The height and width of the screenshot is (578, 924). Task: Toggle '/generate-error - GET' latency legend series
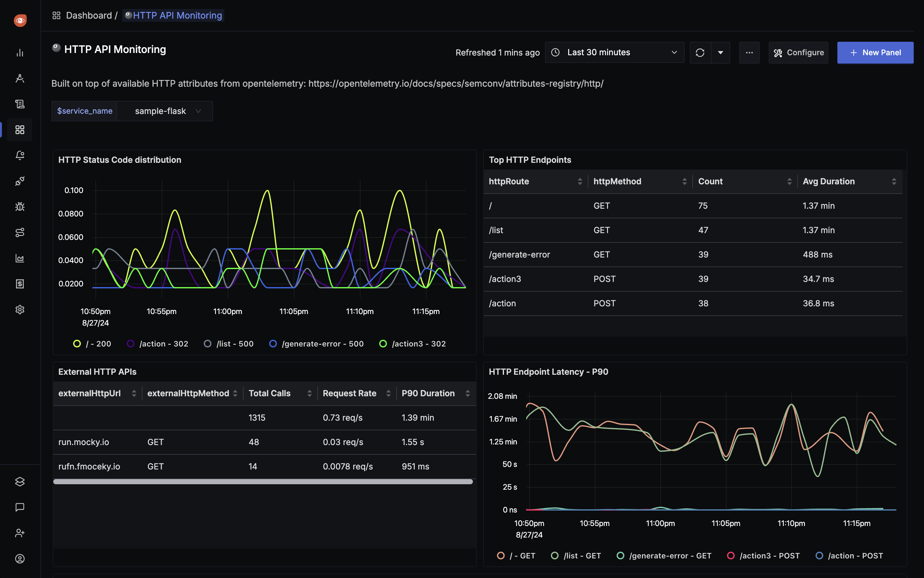tap(664, 556)
